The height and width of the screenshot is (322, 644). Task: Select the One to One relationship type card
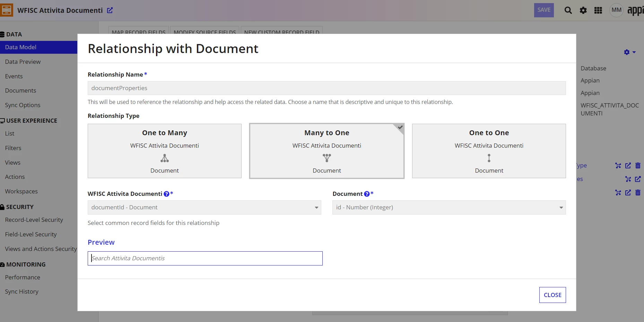489,151
